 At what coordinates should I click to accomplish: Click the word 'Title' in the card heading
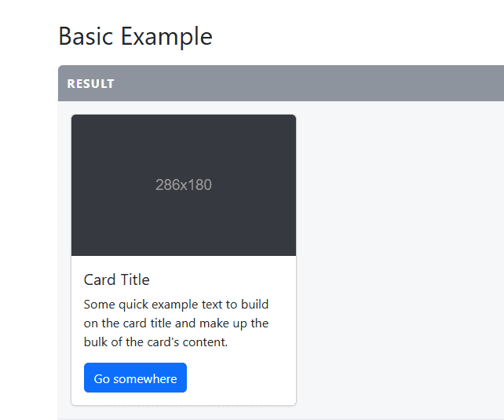pyautogui.click(x=135, y=279)
